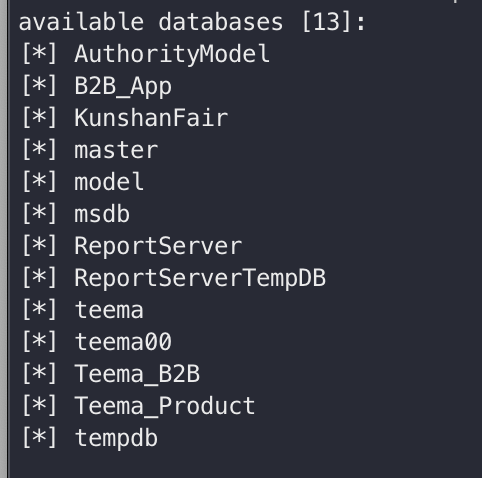This screenshot has width=482, height=478.
Task: Click the [*] marker beside tempdb
Action: point(39,438)
